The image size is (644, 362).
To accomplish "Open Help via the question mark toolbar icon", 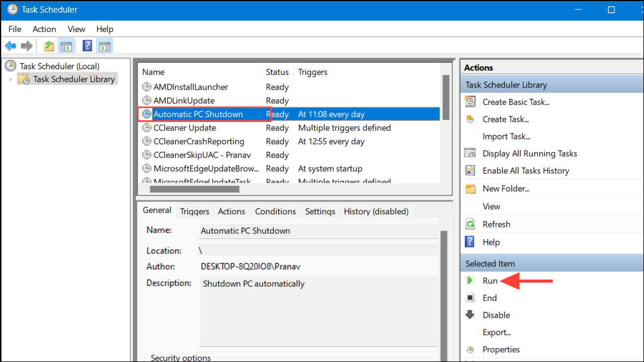I will pyautogui.click(x=86, y=45).
